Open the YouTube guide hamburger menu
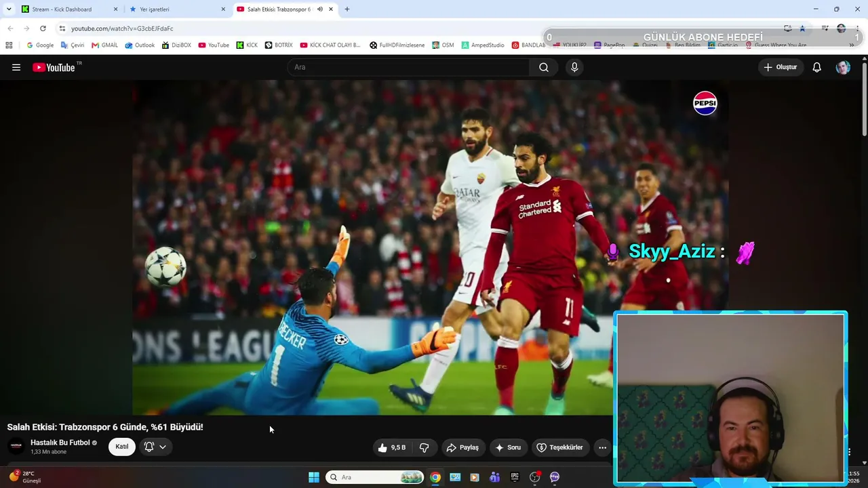868x488 pixels. (16, 67)
